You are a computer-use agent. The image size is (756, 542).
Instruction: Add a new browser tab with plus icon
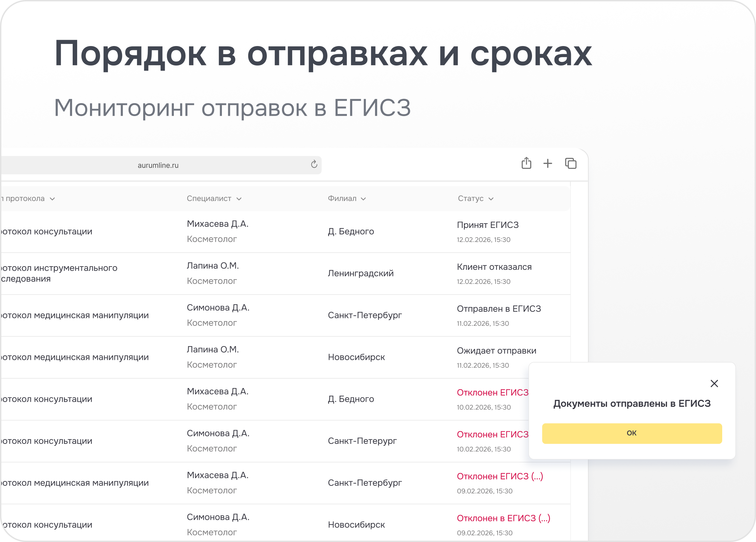(548, 164)
